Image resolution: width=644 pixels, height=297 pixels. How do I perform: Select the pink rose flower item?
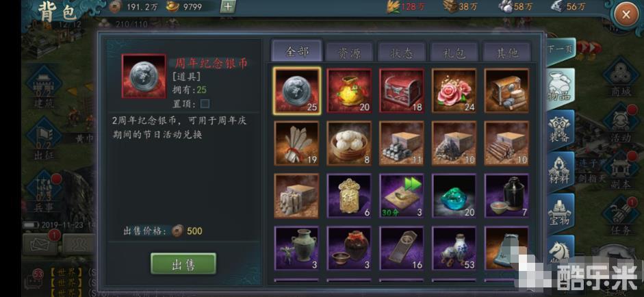tap(454, 91)
